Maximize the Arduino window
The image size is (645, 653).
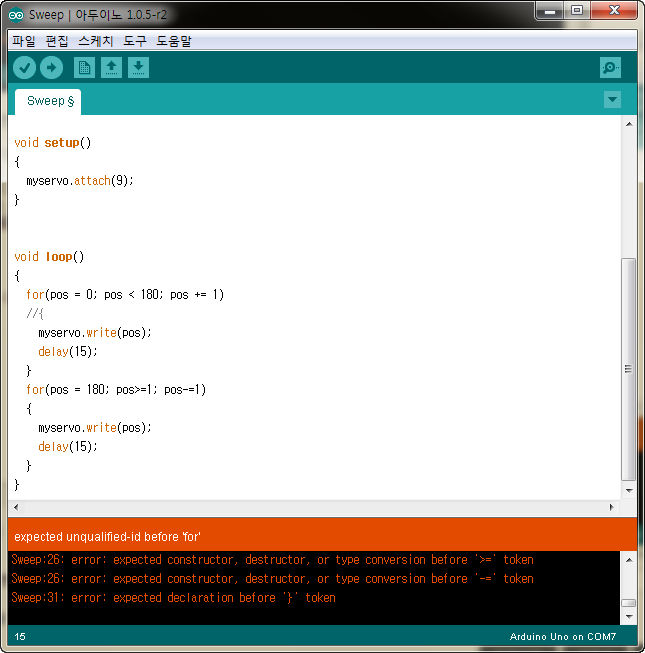577,11
